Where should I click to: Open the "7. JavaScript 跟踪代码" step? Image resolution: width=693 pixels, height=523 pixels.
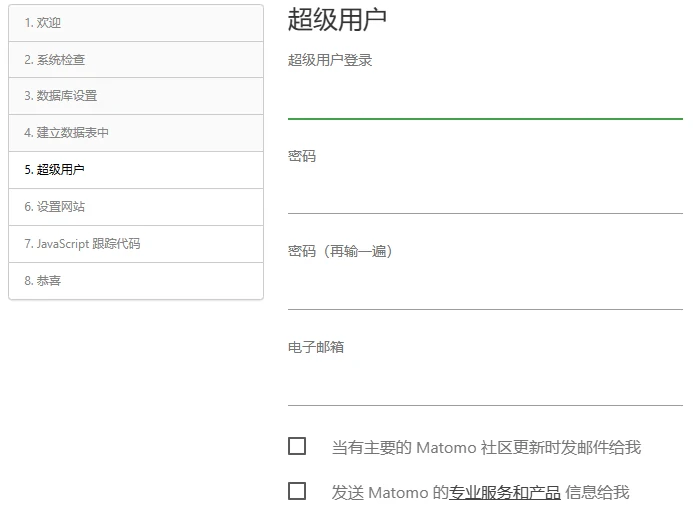(82, 244)
